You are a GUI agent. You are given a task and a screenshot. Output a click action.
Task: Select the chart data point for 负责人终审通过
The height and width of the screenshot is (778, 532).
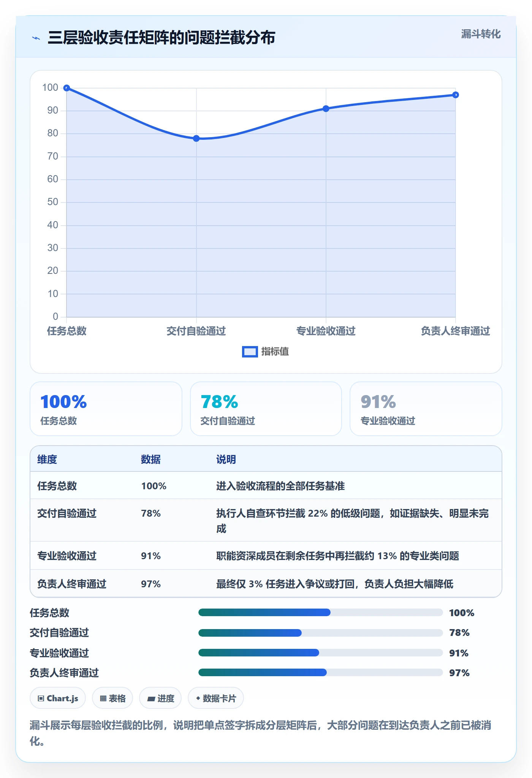pyautogui.click(x=456, y=95)
